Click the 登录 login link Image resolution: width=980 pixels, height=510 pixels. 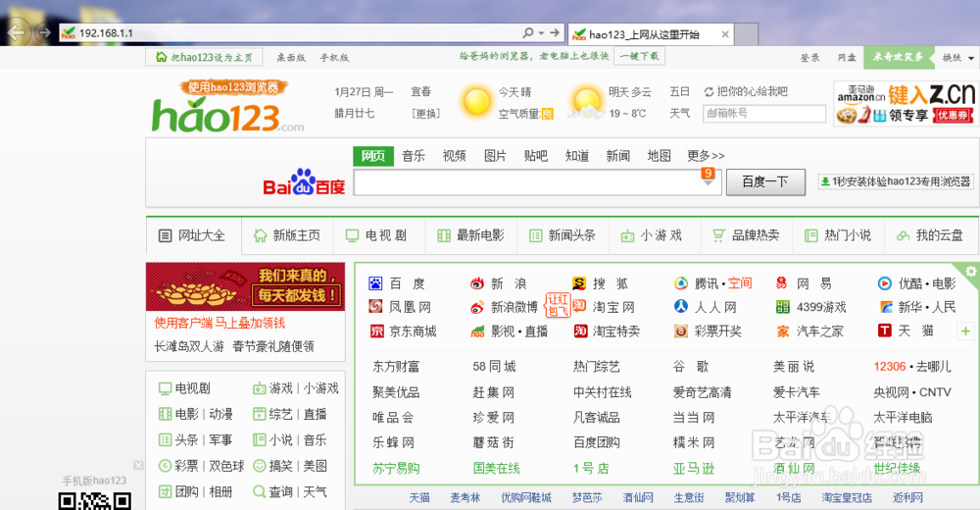point(810,58)
